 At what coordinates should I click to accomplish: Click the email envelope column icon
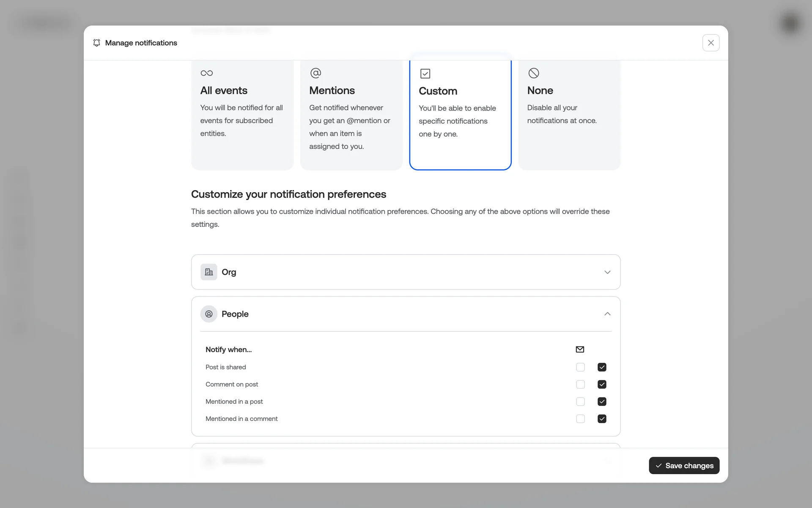[580, 350]
